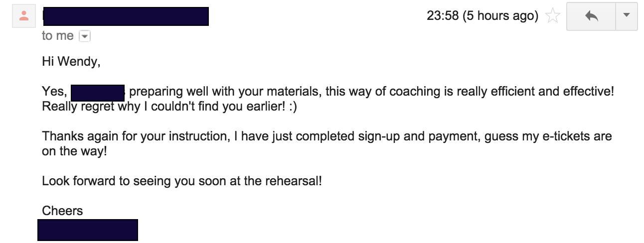Open the More options dropdown beside Reply

point(627,16)
